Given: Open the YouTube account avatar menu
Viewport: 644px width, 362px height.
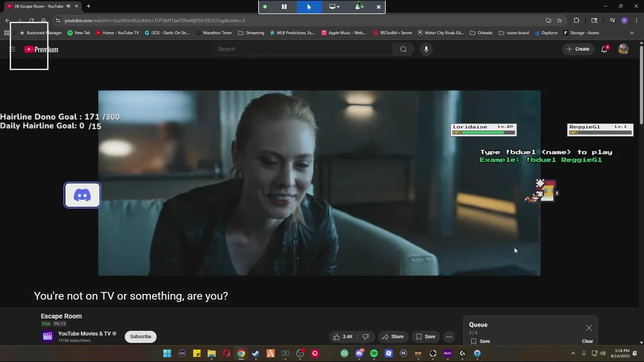Looking at the screenshot, I should pyautogui.click(x=623, y=49).
